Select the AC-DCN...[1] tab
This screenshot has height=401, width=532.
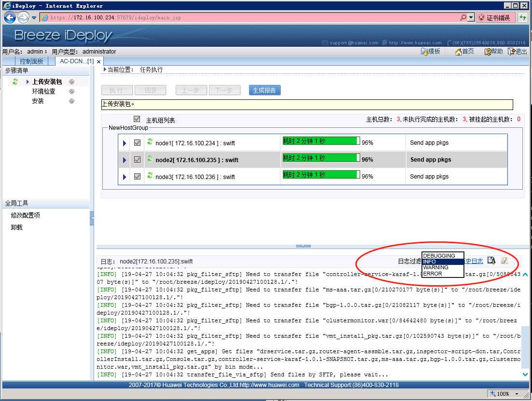coord(77,61)
